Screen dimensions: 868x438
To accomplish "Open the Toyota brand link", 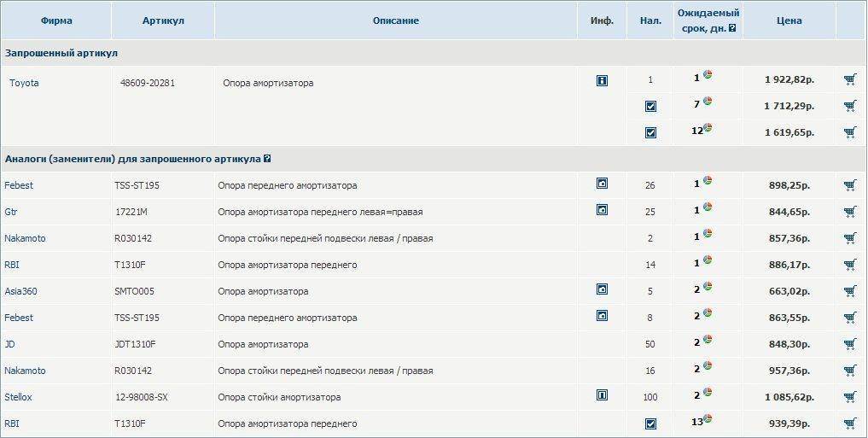I will point(24,83).
